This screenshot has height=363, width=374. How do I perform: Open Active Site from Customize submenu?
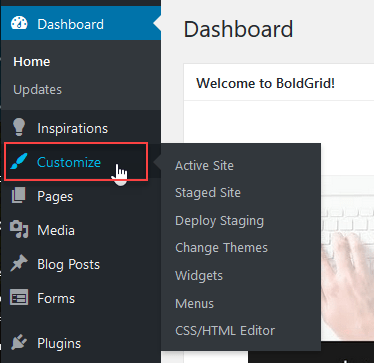pos(204,165)
